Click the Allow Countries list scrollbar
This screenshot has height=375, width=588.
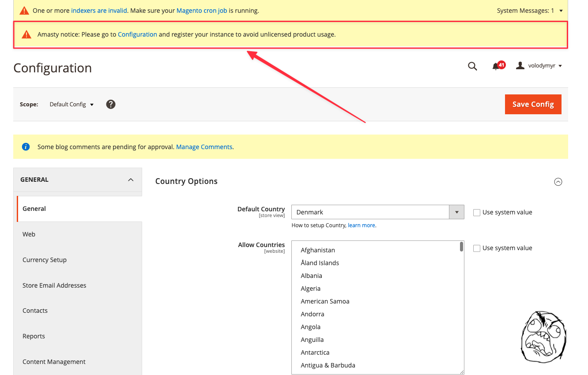(461, 247)
